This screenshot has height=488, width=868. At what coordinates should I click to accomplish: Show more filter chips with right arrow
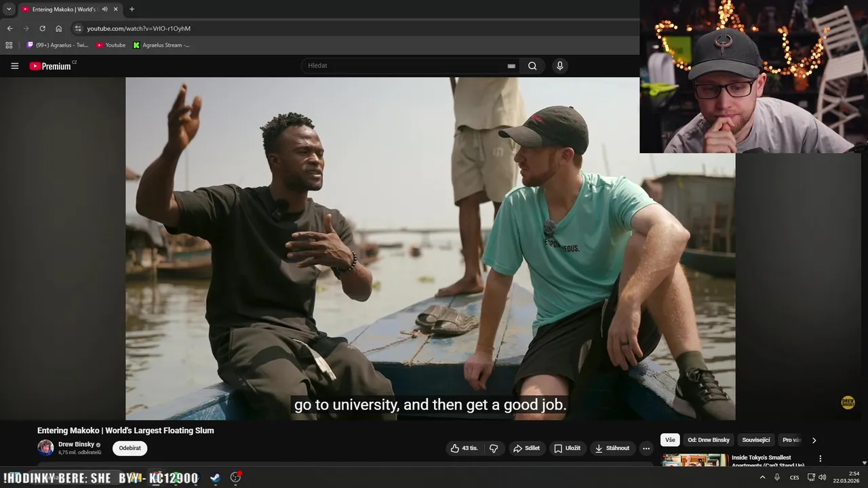(x=814, y=440)
